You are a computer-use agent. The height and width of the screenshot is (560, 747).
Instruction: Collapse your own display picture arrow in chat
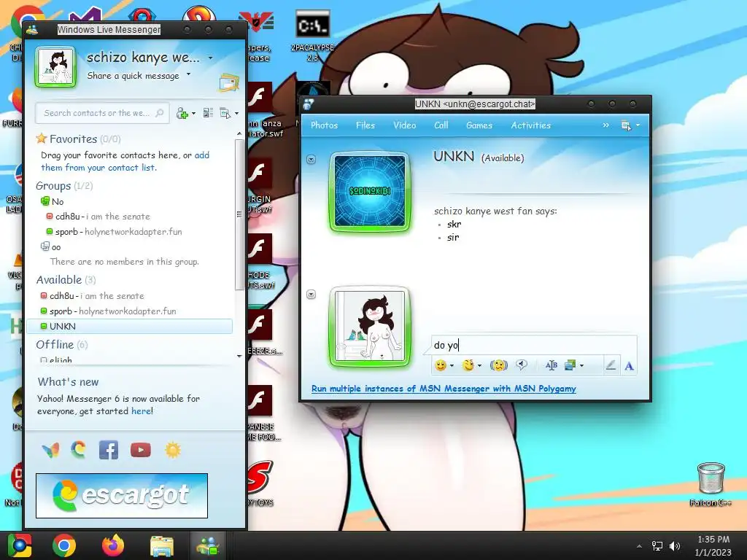311,295
